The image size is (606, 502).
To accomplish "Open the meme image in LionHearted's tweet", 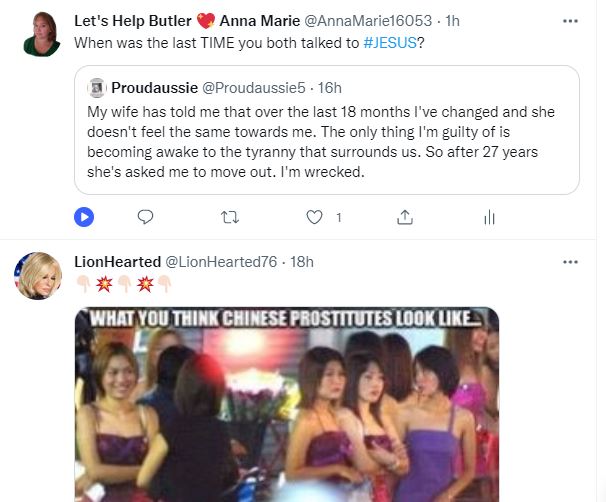I will click(x=286, y=404).
